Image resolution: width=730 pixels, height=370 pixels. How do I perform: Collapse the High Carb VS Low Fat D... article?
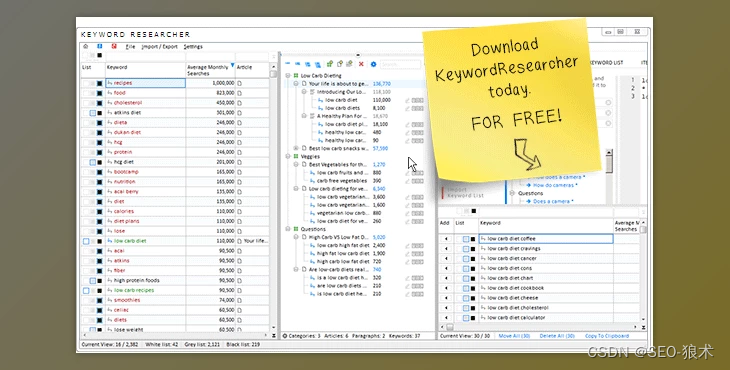tap(296, 237)
